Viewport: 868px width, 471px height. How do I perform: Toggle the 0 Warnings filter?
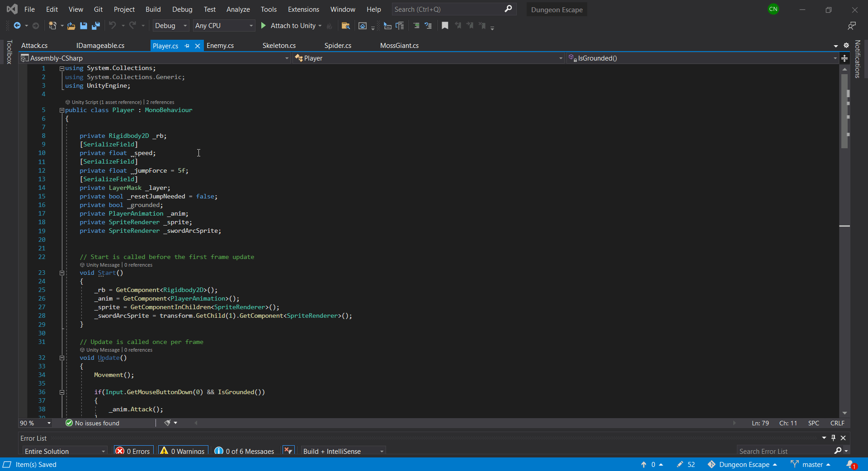[183, 451]
